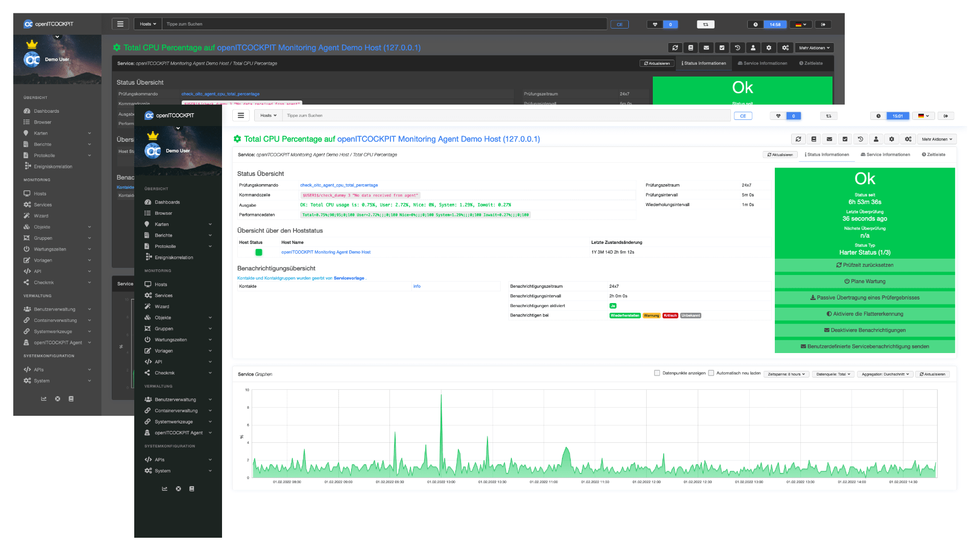980x551 pixels.
Task: Expand Karten in the front sidebar
Action: (x=178, y=224)
